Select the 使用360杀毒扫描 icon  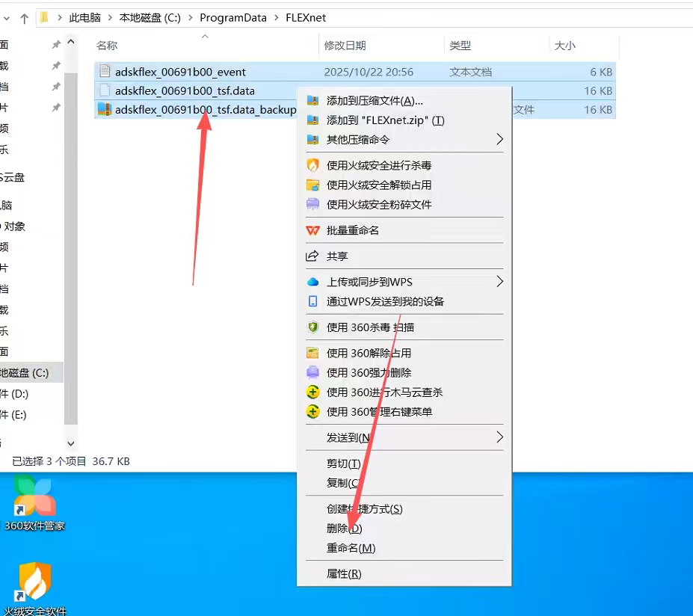point(312,327)
